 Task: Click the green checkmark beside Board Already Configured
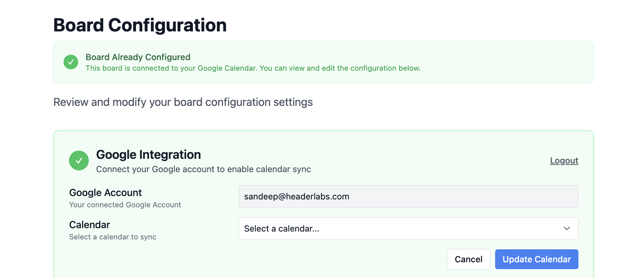click(71, 62)
